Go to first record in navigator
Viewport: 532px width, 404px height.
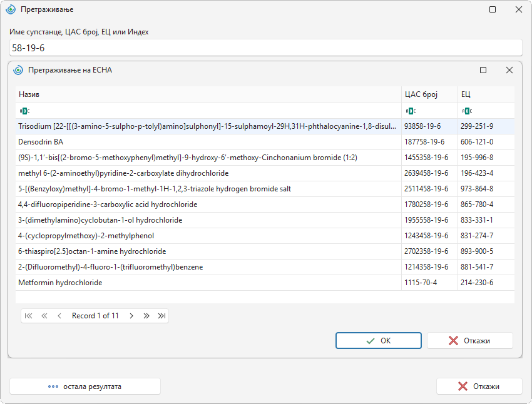[x=29, y=316]
